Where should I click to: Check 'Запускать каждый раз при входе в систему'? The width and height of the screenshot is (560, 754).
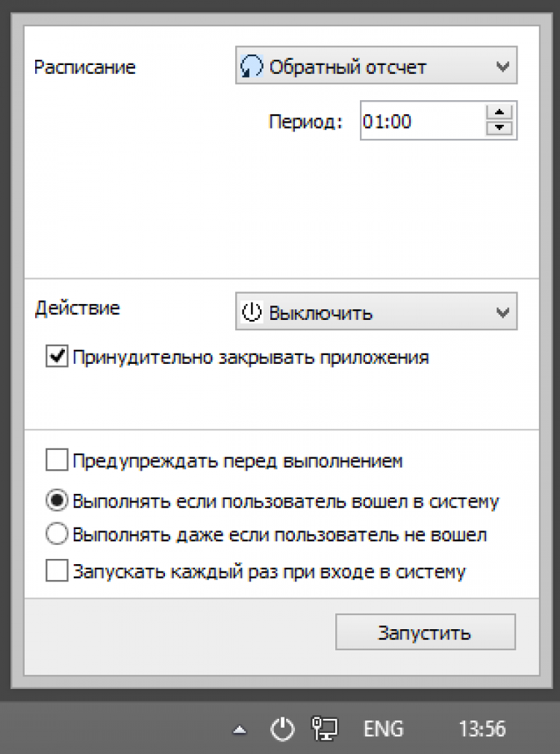tap(57, 572)
